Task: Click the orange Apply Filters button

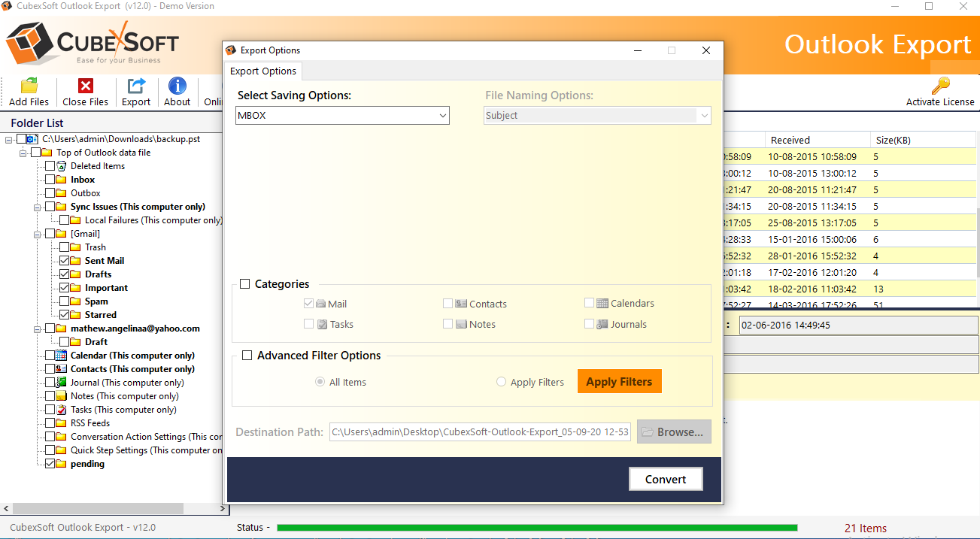Action: [x=619, y=382]
